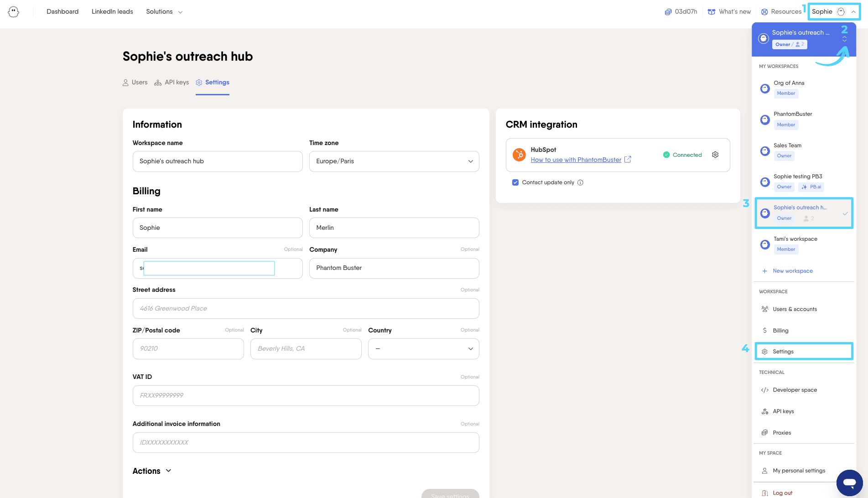Image resolution: width=868 pixels, height=498 pixels.
Task: Click the Last name field
Action: [394, 228]
